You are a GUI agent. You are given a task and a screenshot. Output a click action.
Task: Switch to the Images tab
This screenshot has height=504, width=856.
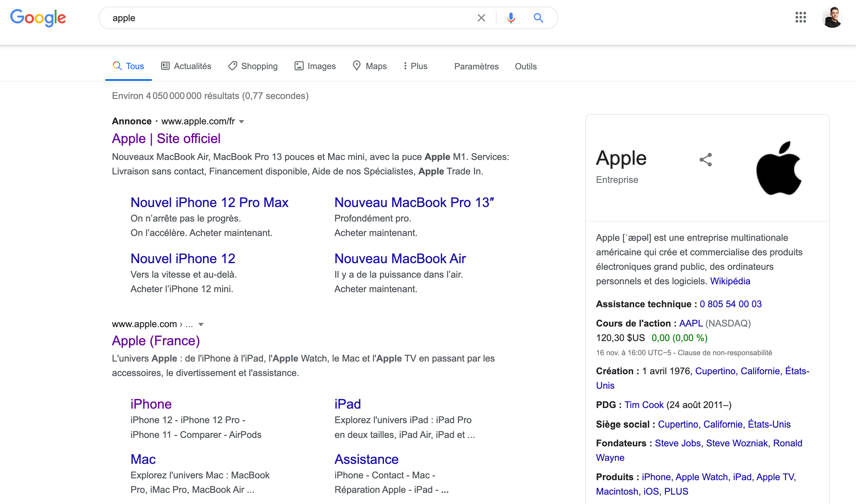(x=315, y=66)
